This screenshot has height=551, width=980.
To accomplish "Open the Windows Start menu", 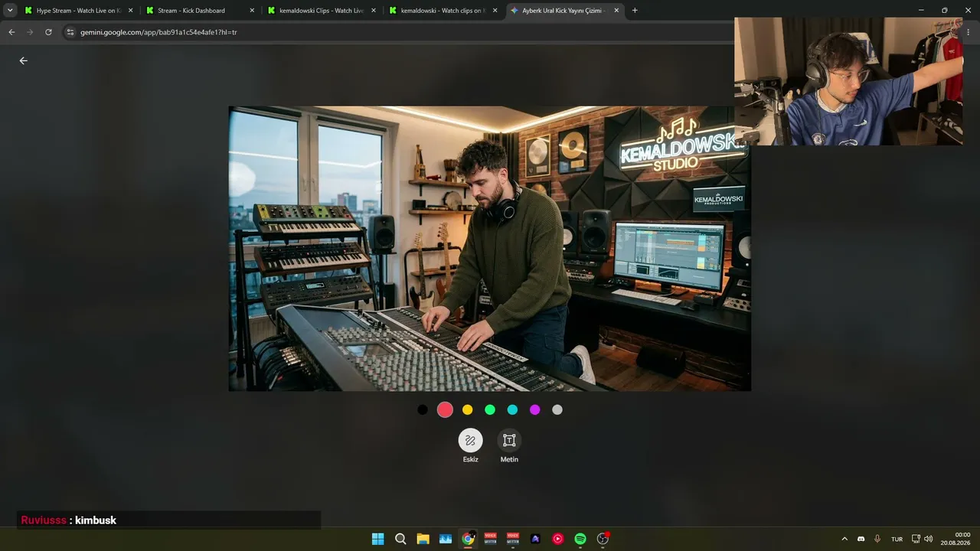I will point(377,539).
